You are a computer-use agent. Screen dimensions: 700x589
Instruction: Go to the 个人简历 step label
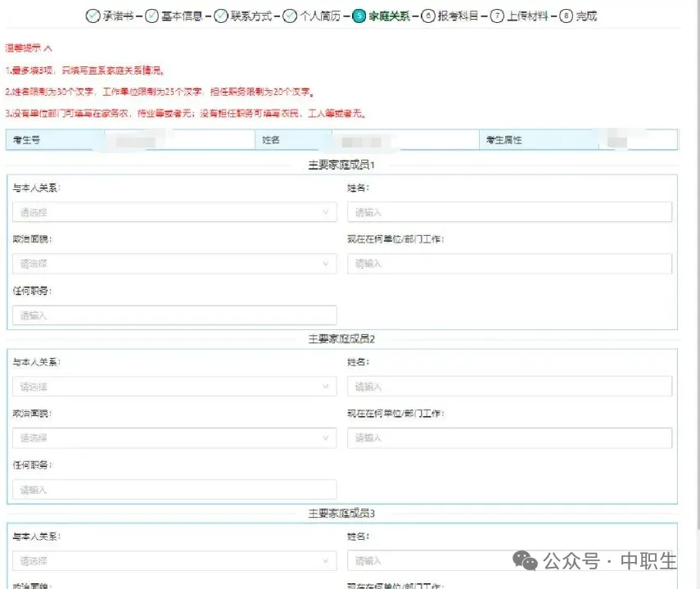point(319,16)
